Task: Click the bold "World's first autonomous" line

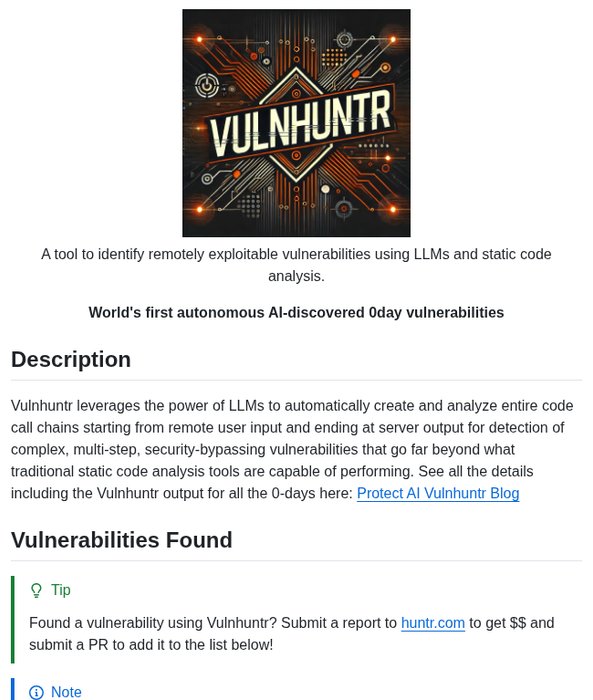Action: [296, 312]
